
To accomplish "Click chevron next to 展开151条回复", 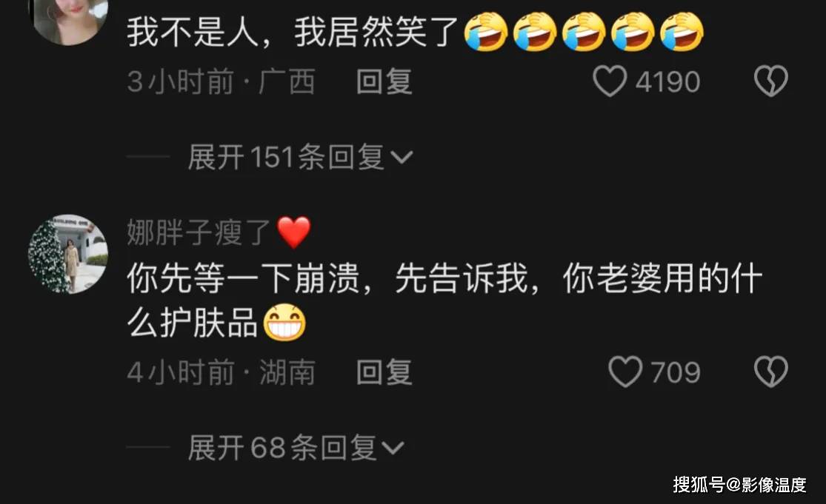I will pyautogui.click(x=402, y=158).
